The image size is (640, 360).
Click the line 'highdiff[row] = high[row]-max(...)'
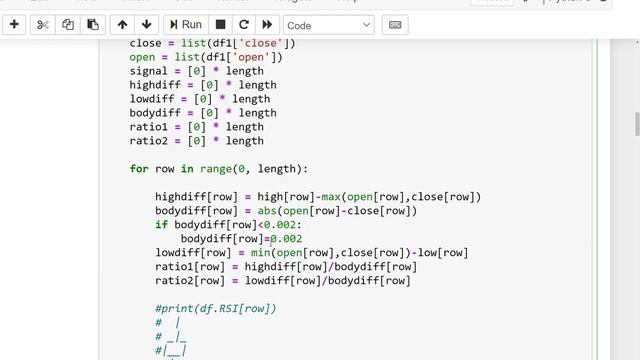coord(318,197)
